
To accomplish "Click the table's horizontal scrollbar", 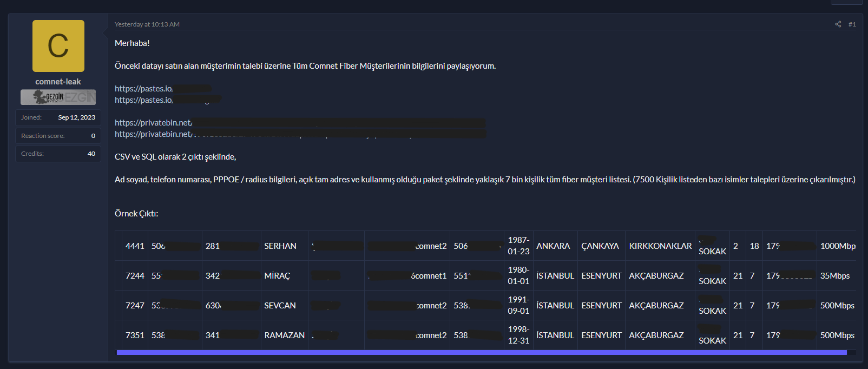I will pos(482,352).
